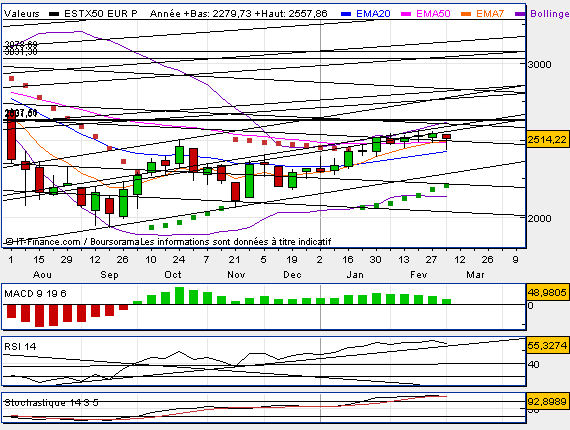Click the Stochastique 14 3 5 label
This screenshot has height=430, width=570.
[51, 403]
